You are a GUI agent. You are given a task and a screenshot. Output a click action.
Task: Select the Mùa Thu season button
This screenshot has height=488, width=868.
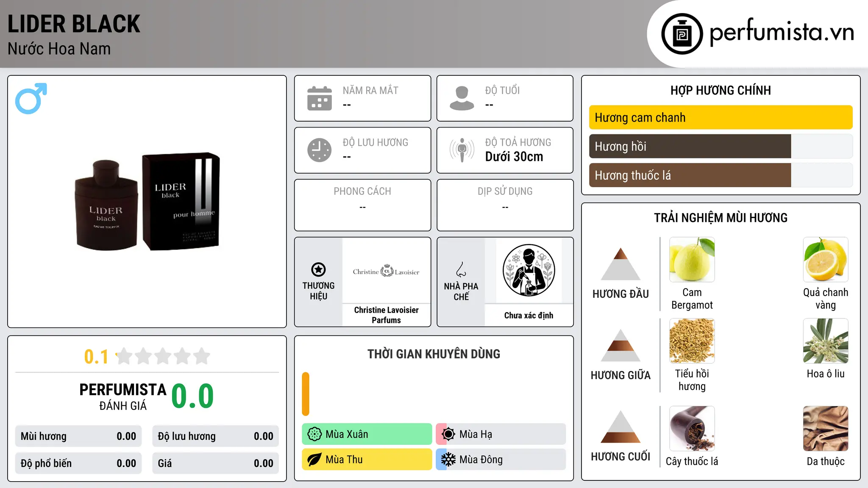pyautogui.click(x=367, y=460)
